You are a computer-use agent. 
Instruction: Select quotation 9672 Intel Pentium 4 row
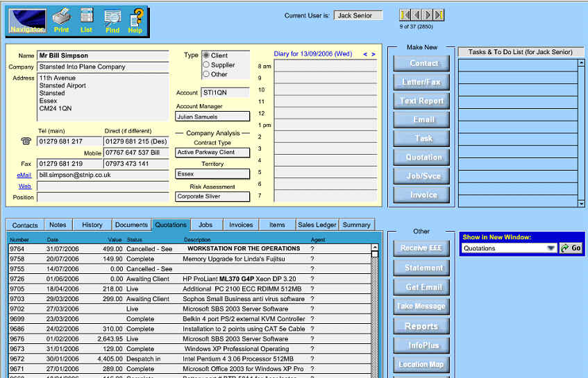[190, 359]
